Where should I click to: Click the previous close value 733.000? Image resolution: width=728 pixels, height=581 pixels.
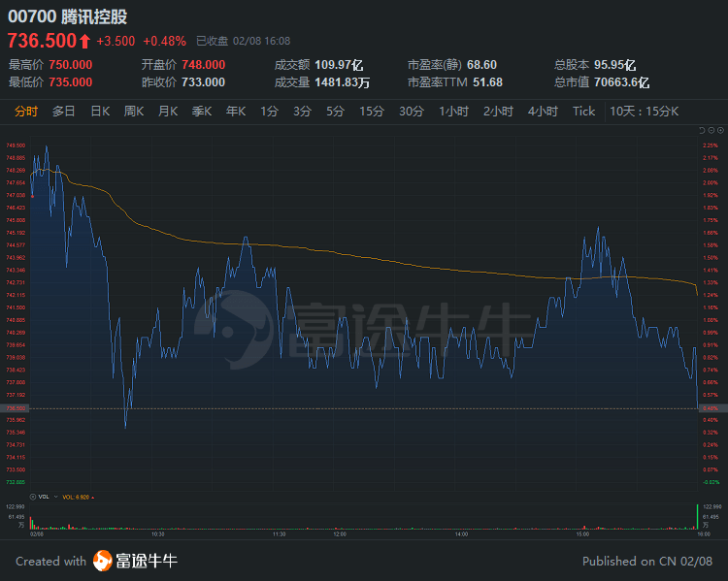204,82
